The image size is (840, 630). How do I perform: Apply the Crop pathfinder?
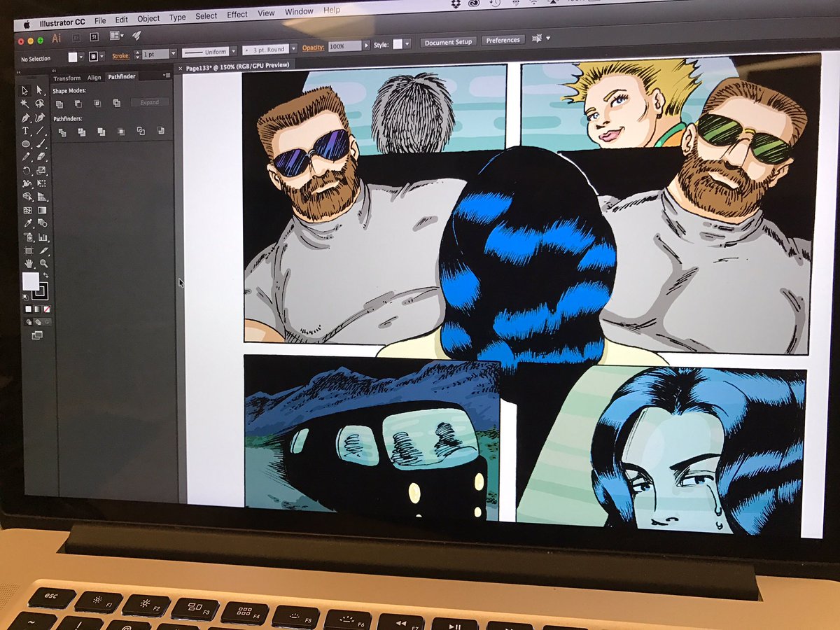[121, 131]
